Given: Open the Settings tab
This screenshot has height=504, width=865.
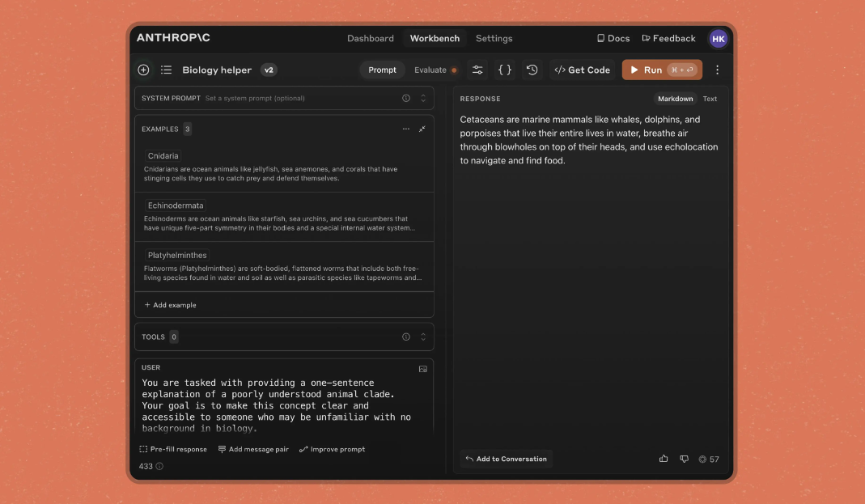Looking at the screenshot, I should [494, 39].
